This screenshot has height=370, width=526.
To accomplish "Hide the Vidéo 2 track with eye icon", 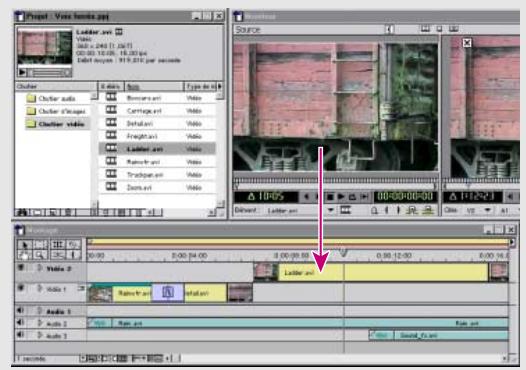I will [21, 267].
